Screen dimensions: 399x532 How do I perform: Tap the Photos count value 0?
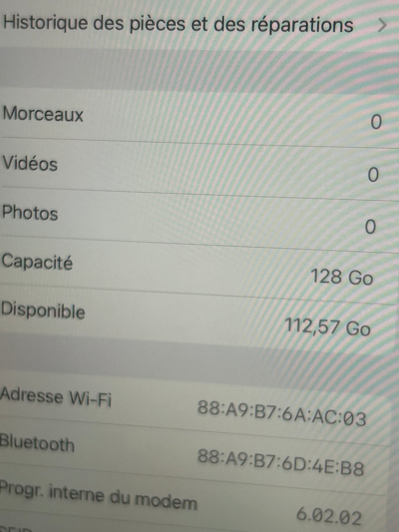click(370, 227)
